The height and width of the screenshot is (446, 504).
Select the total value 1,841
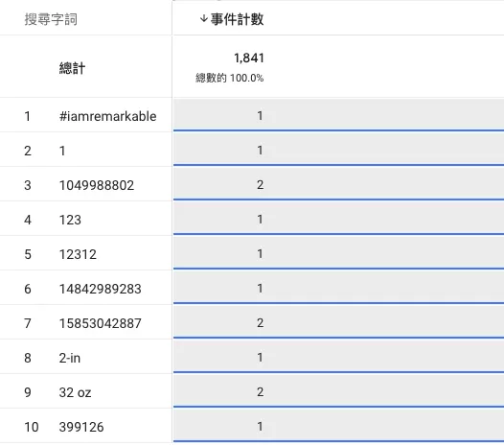pyautogui.click(x=249, y=58)
